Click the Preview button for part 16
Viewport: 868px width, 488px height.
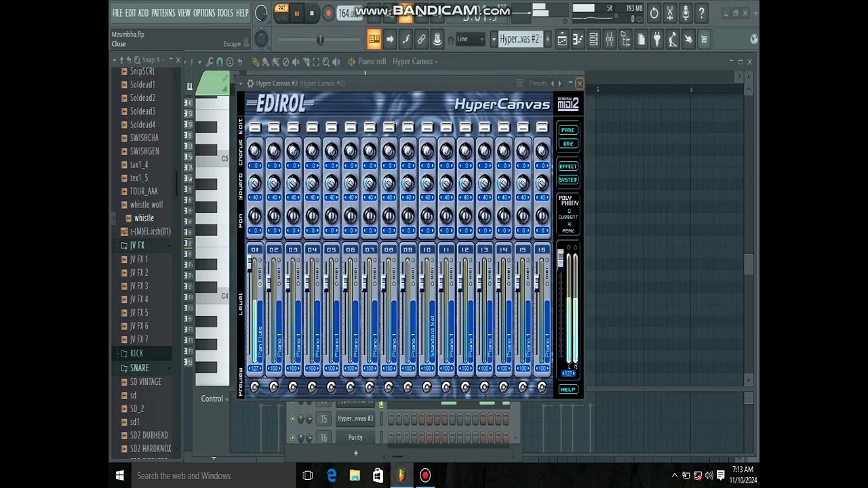coord(542,387)
